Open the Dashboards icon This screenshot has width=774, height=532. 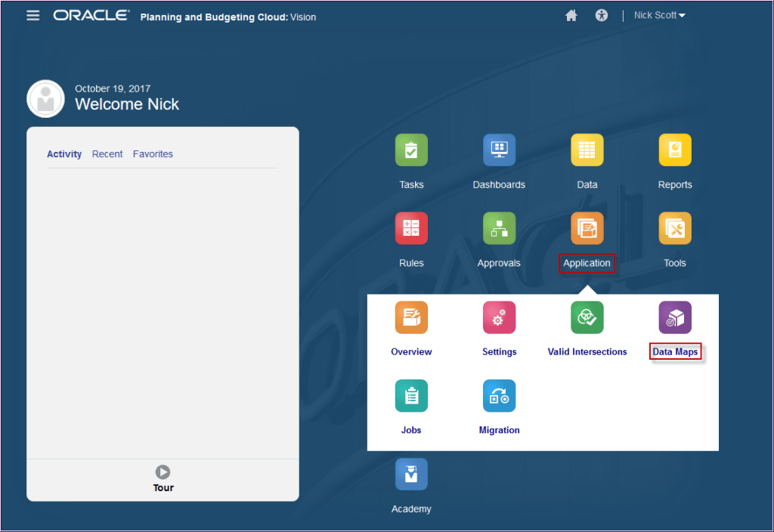coord(499,150)
